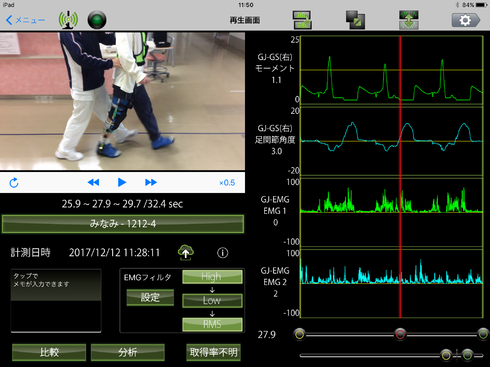Viewport: 490px width, 367px height.
Task: Rewind the video playback
Action: [x=93, y=182]
